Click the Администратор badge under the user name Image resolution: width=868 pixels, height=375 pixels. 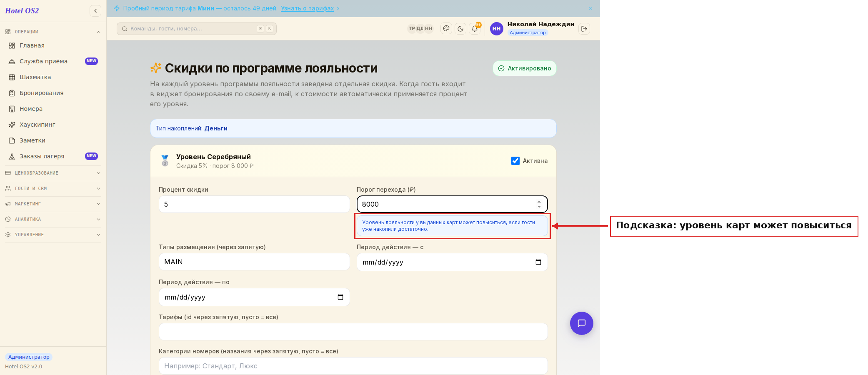point(528,32)
